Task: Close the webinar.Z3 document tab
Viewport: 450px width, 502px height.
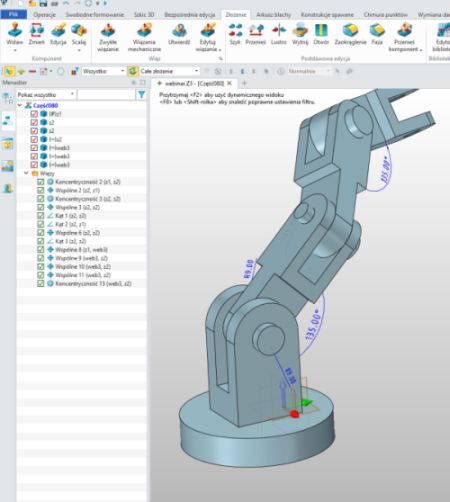Action: (x=229, y=83)
